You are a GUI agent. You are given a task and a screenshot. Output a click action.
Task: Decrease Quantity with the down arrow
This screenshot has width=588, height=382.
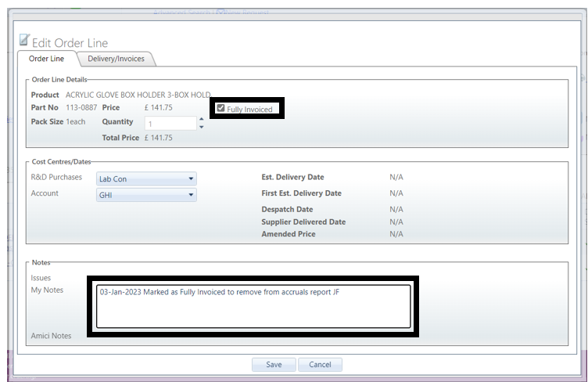click(x=202, y=128)
